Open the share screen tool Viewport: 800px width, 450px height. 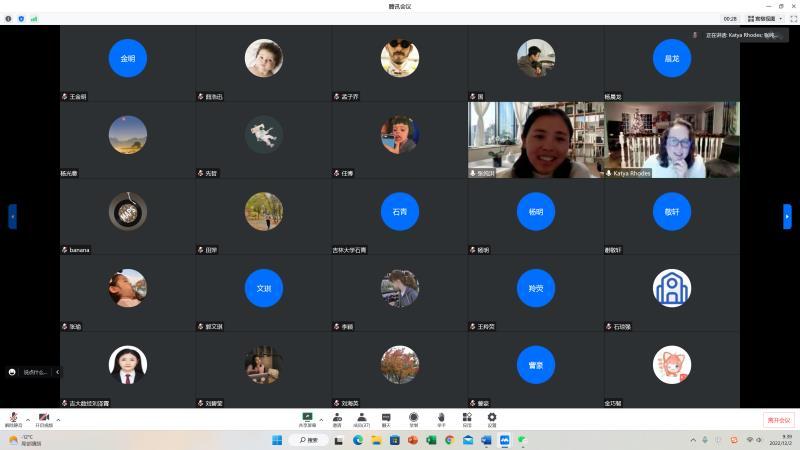click(307, 418)
